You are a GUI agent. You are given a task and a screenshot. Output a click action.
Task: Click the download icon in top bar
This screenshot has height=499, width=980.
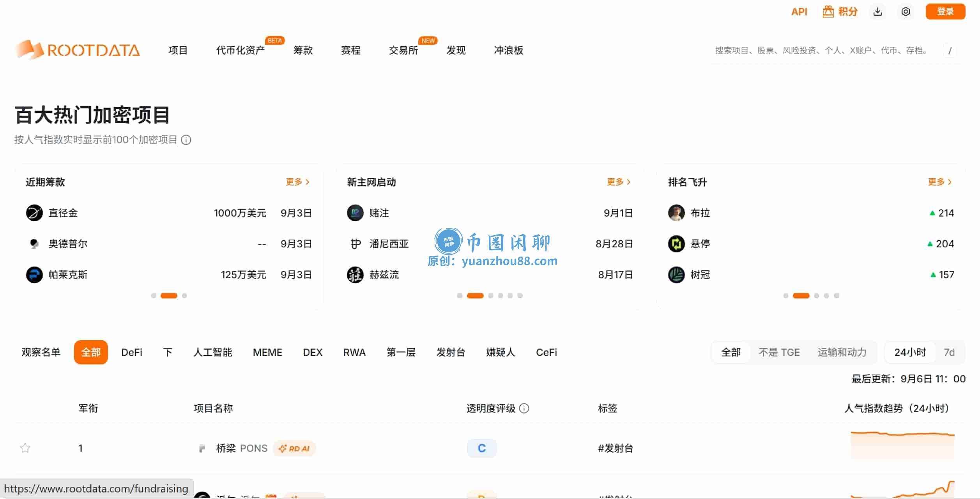pyautogui.click(x=877, y=12)
